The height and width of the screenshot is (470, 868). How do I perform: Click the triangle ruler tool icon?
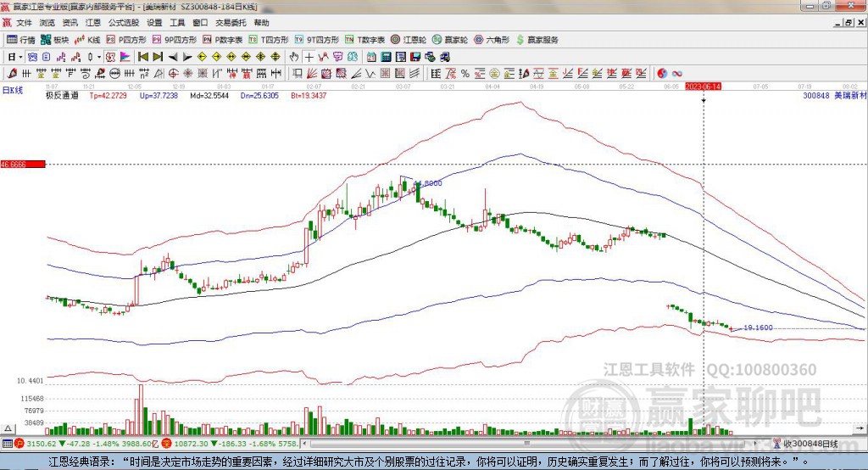point(159,73)
